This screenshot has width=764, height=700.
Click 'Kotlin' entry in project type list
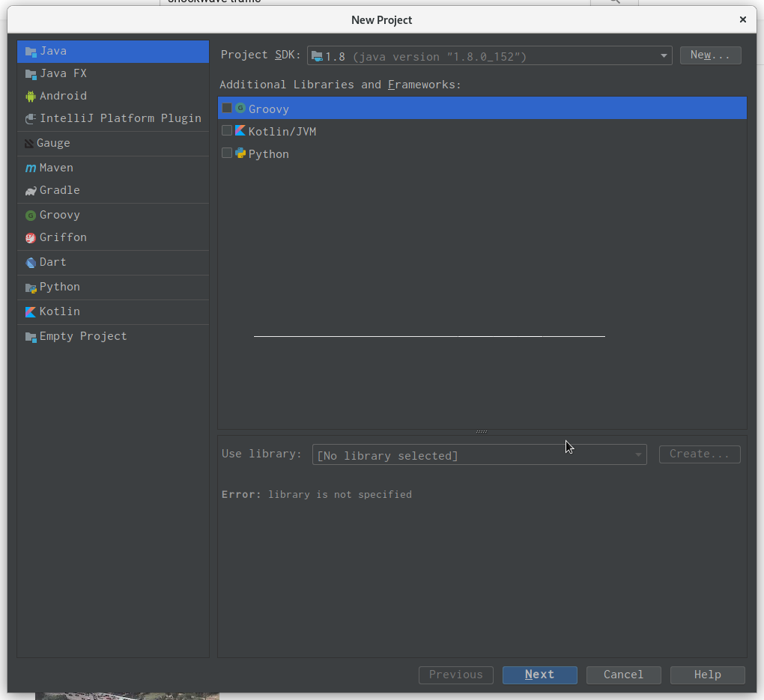coord(113,311)
